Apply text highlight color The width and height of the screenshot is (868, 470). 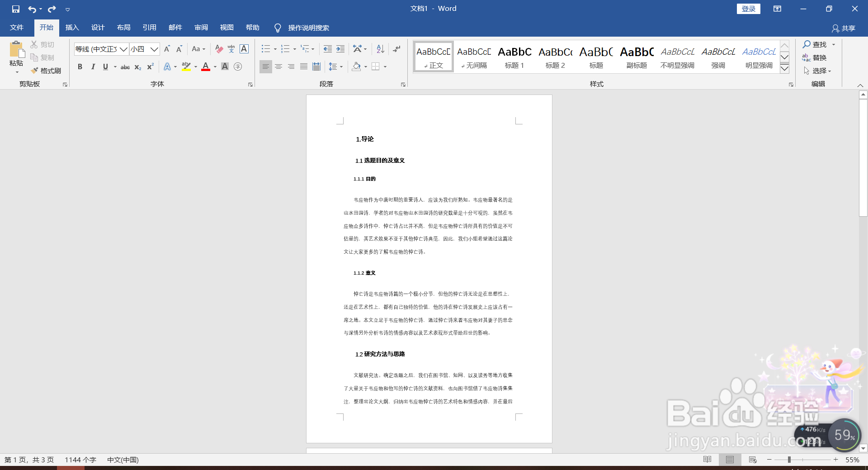(186, 66)
